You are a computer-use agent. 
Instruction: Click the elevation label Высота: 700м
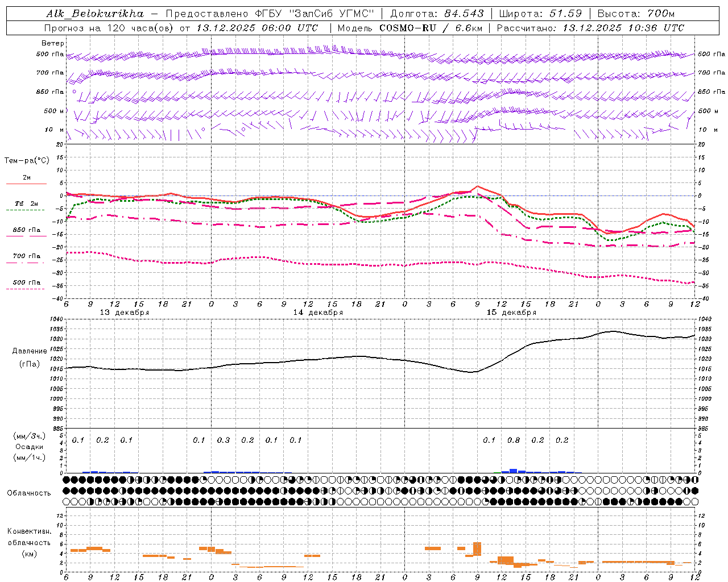pyautogui.click(x=635, y=14)
